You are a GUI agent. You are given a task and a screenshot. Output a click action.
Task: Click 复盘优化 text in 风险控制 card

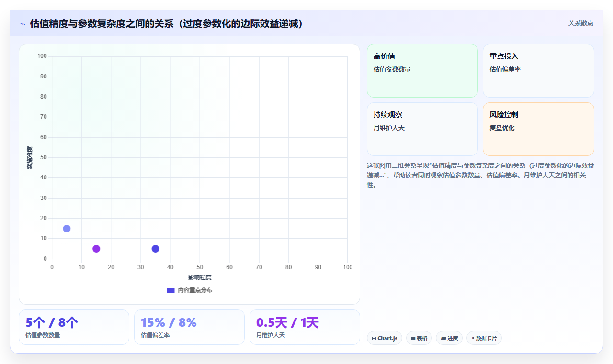[502, 128]
